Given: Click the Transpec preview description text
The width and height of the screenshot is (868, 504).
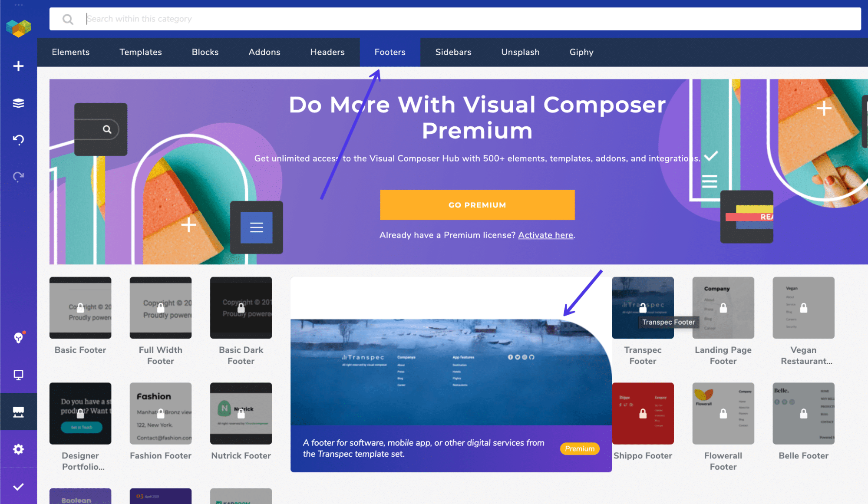Looking at the screenshot, I should click(x=423, y=448).
